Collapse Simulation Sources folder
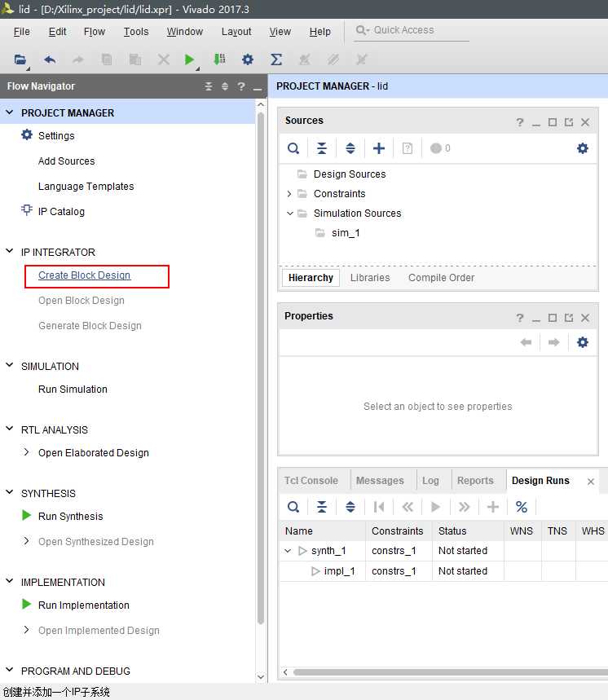The width and height of the screenshot is (608, 700). point(289,214)
